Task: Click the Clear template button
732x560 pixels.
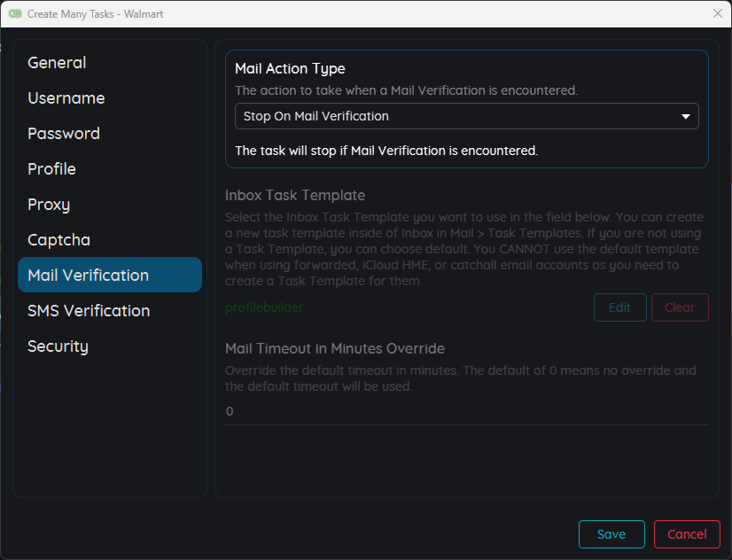Action: point(680,307)
